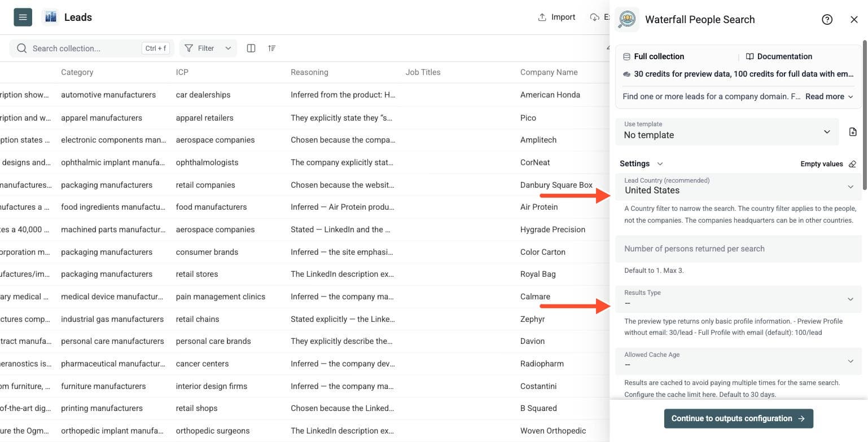The image size is (868, 442).
Task: Click the Job Titles column header
Action: pyautogui.click(x=423, y=72)
